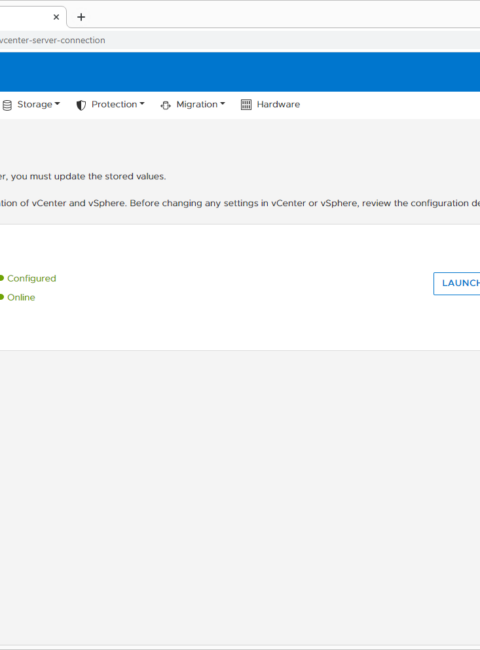Select the Configured status text
The width and height of the screenshot is (480, 650).
tap(32, 278)
